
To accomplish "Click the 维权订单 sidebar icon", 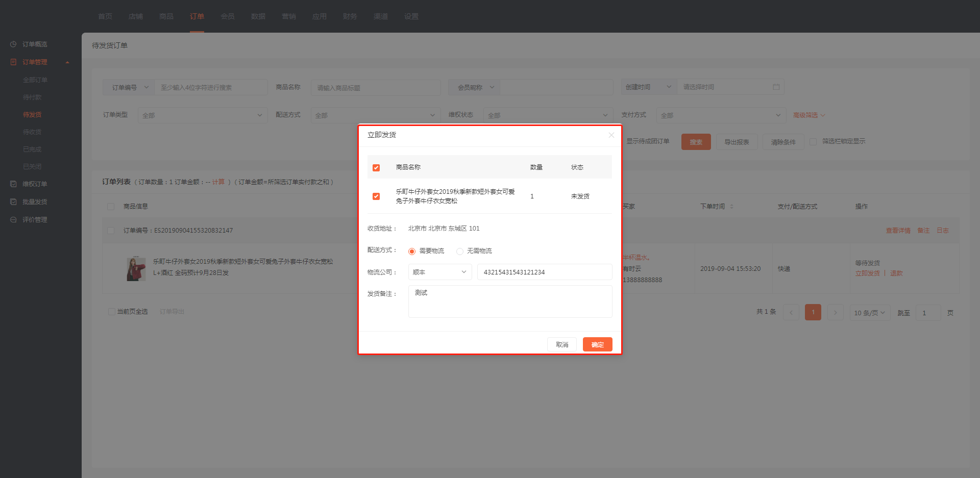I will point(13,184).
